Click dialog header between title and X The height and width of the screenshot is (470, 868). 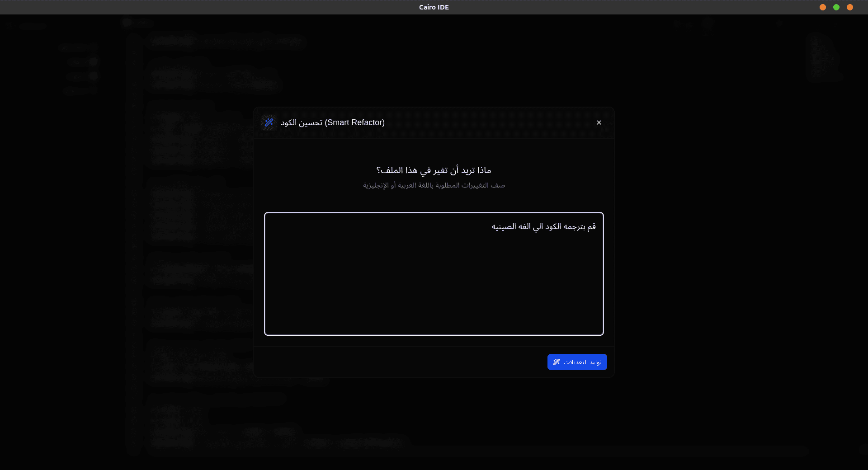pyautogui.click(x=488, y=122)
